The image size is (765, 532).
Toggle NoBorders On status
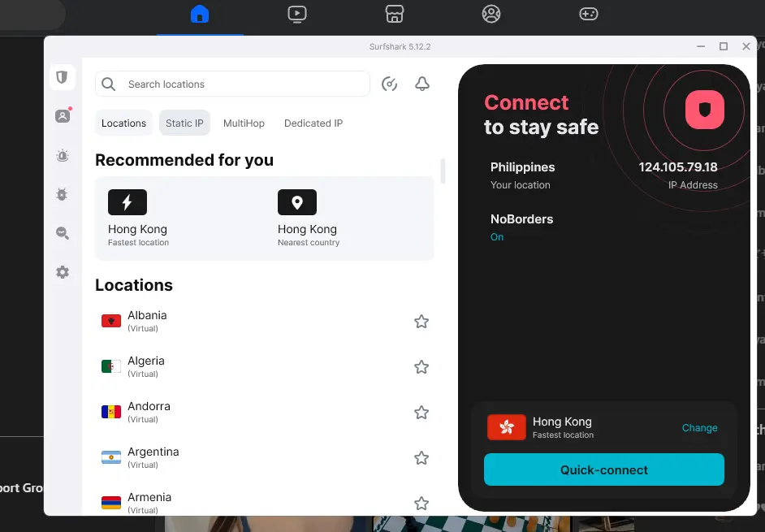coord(497,237)
